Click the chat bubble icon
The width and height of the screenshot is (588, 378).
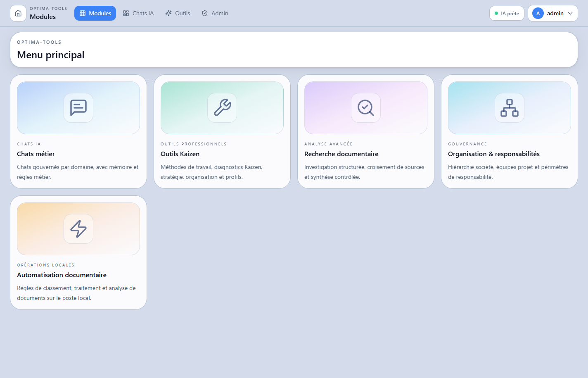78,108
